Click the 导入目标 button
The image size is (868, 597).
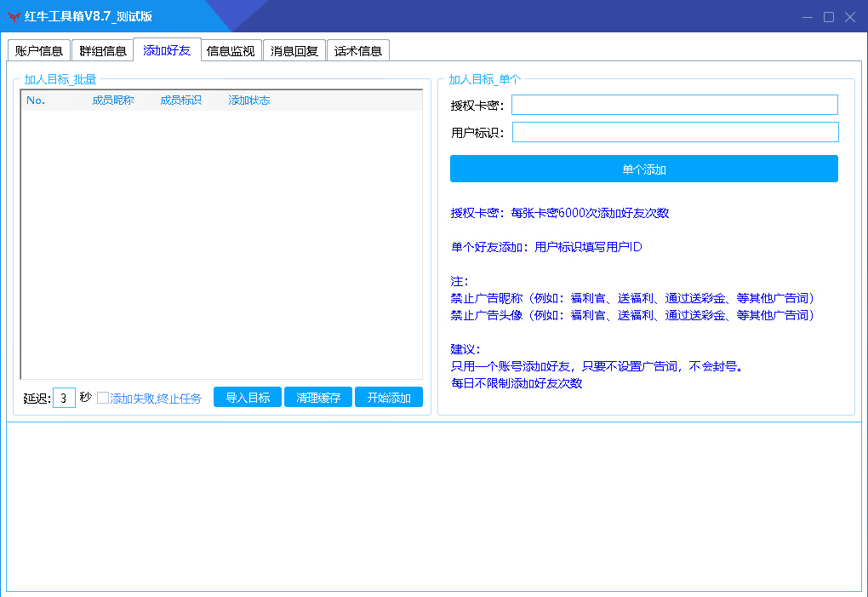248,398
